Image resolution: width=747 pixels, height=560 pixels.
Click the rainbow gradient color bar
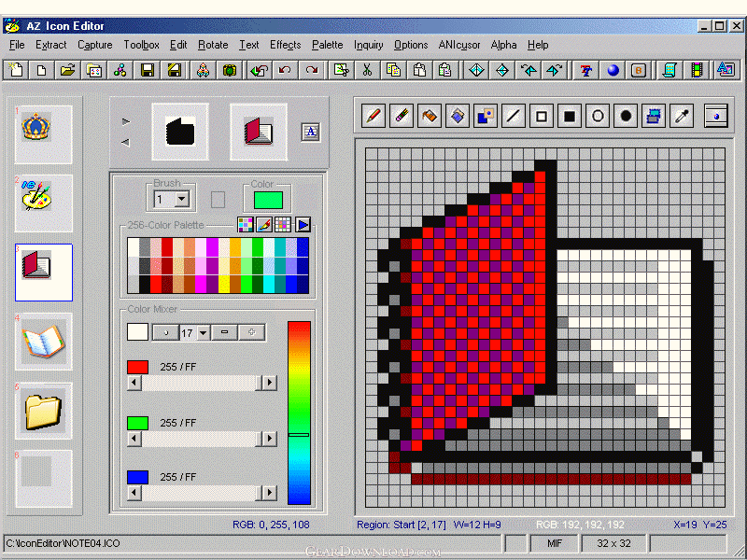pyautogui.click(x=299, y=413)
